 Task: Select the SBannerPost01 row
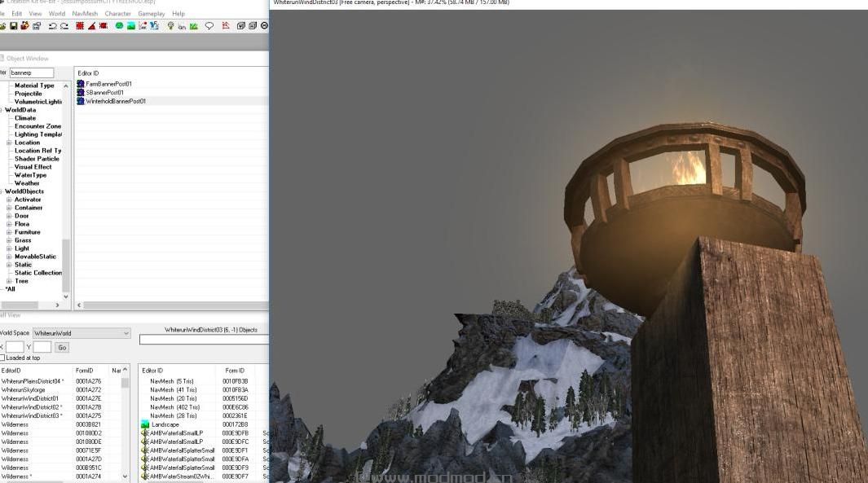(172, 93)
